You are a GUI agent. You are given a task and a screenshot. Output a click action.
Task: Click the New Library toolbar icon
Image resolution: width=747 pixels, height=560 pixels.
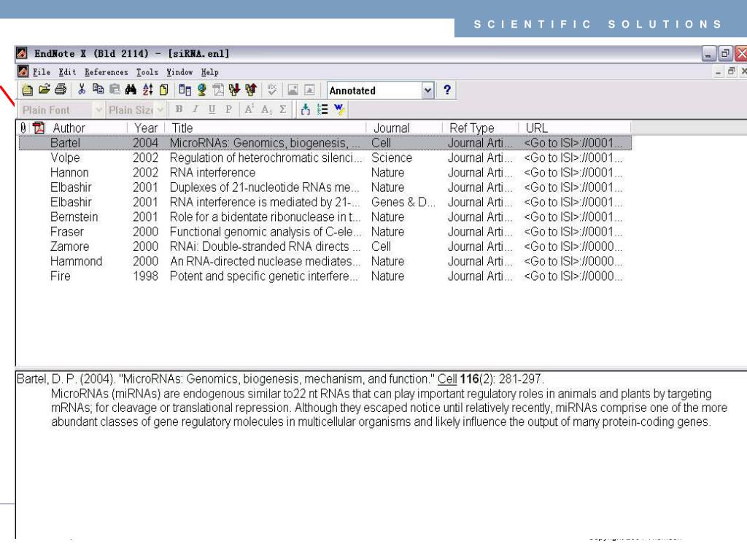28,90
